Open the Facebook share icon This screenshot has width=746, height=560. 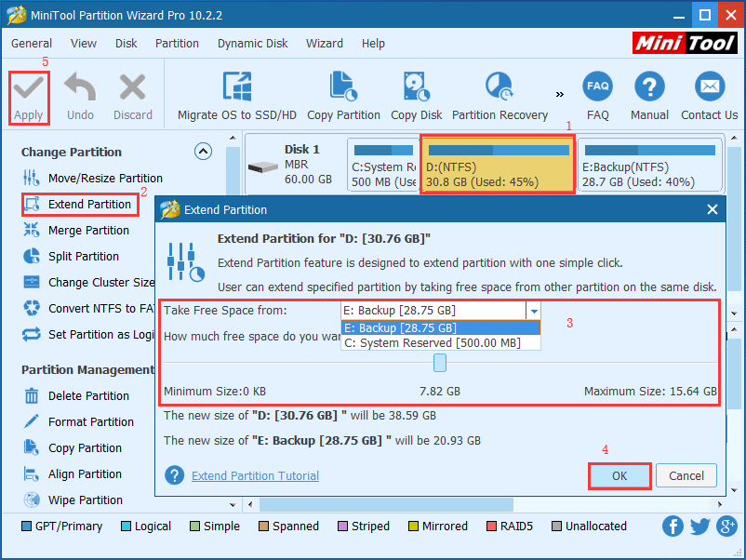click(673, 527)
